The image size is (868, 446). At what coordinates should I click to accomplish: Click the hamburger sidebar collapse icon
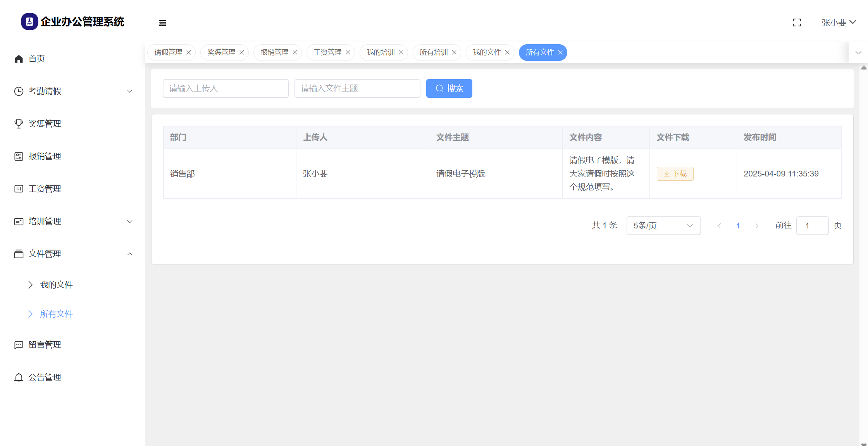tap(162, 23)
